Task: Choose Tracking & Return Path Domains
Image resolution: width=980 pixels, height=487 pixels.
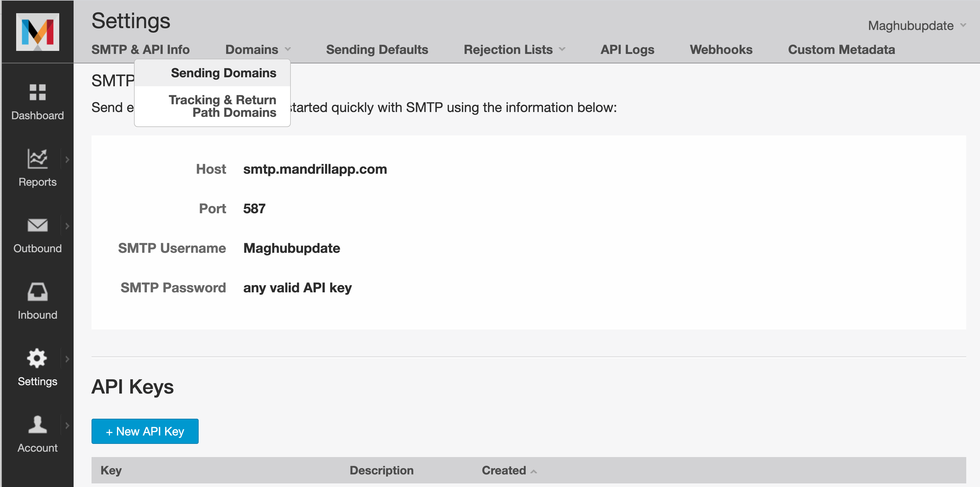Action: pyautogui.click(x=222, y=106)
